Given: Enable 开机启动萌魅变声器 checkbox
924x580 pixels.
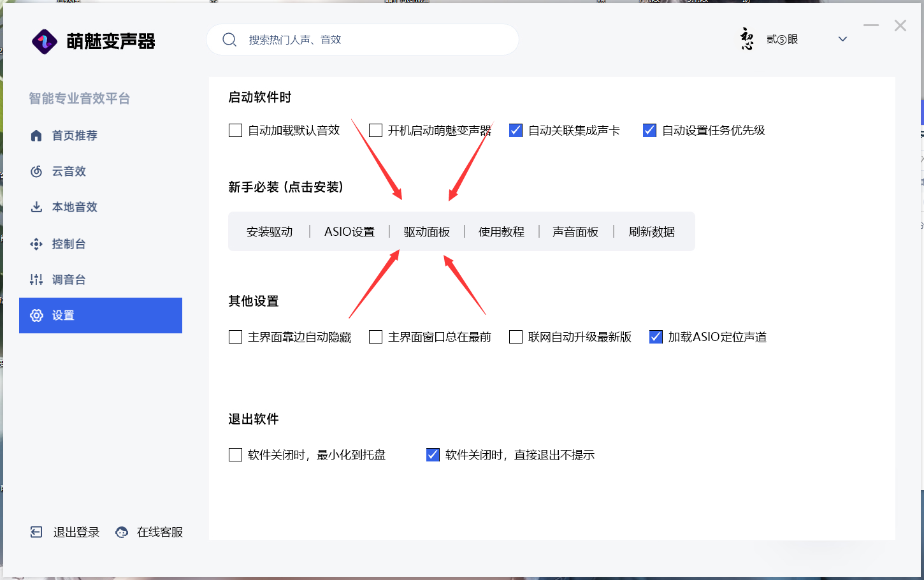Looking at the screenshot, I should 375,131.
